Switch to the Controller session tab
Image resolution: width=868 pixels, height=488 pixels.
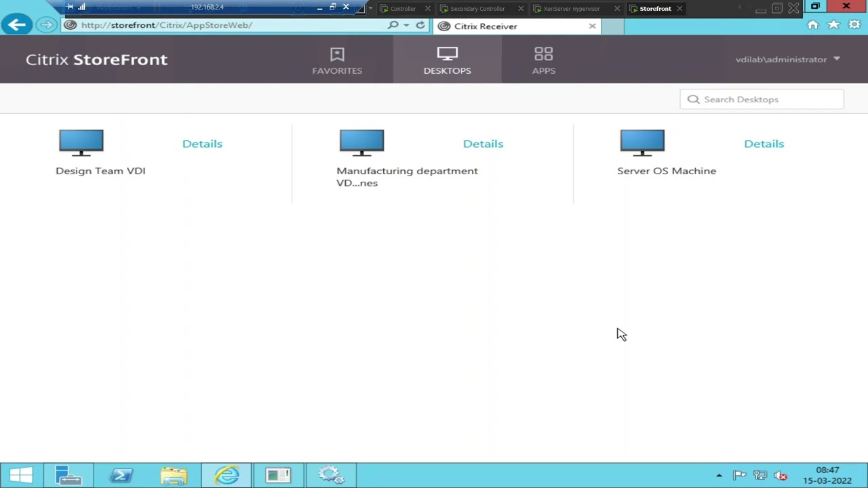click(403, 9)
